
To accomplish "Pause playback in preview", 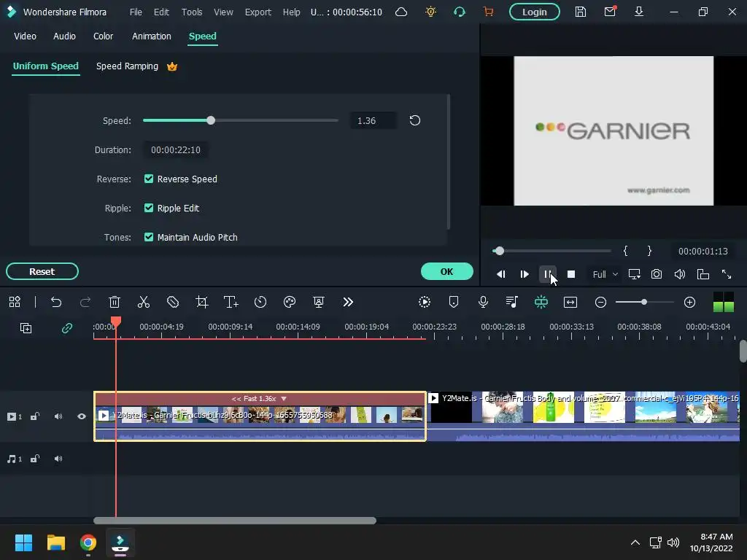I will tap(547, 274).
